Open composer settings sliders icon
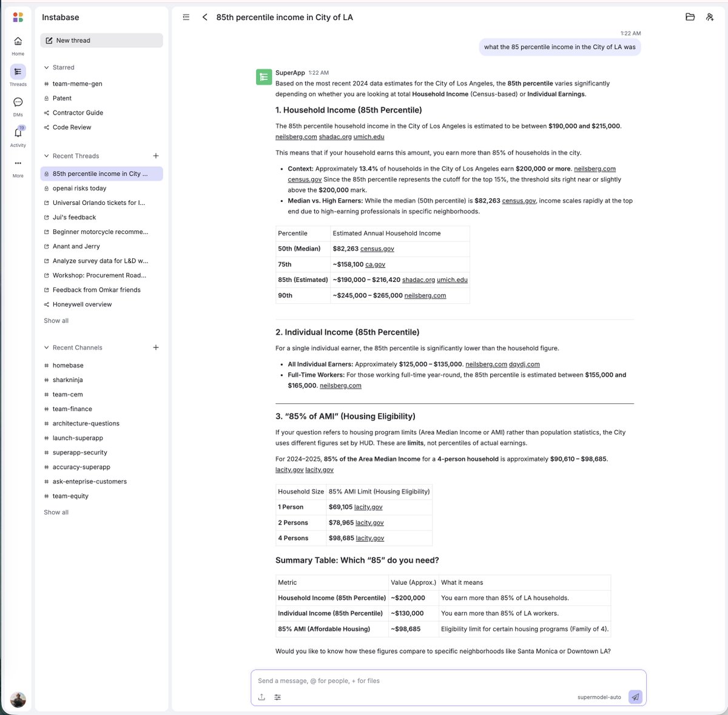Image resolution: width=728 pixels, height=715 pixels. pyautogui.click(x=278, y=697)
